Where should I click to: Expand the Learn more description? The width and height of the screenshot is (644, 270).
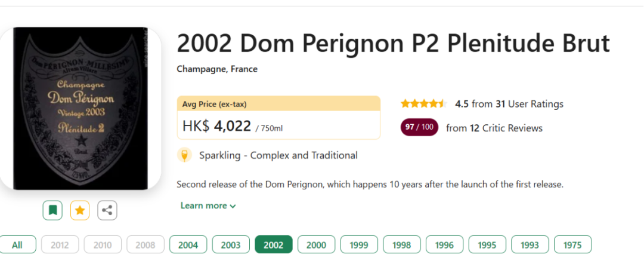pos(208,205)
